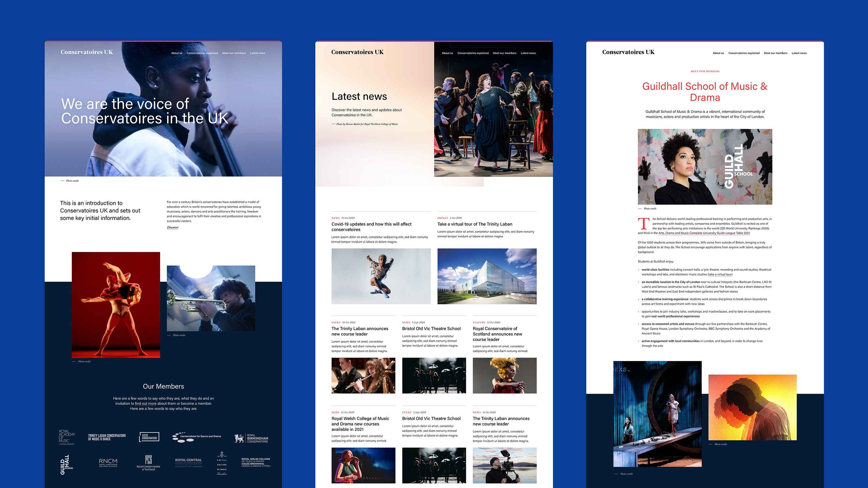Screen dimensions: 868x488
Task: Go to Conservatoires UK logo on news page
Action: tap(357, 52)
